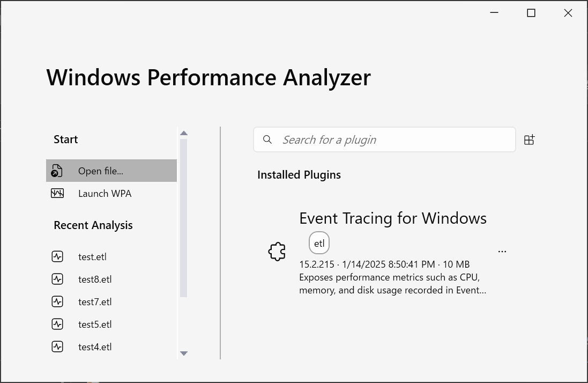Screen dimensions: 588x383
Task: Click the sidebar scrollbar thumb
Action: point(183,217)
